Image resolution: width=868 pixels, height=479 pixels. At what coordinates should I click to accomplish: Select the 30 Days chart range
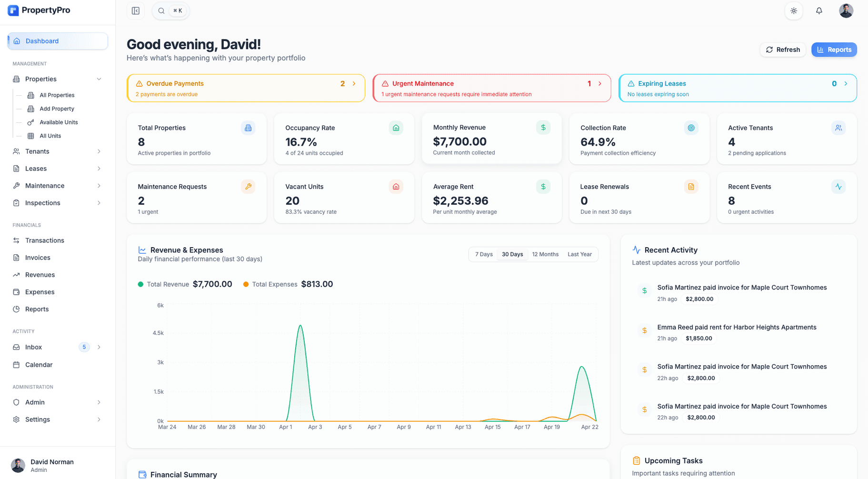(x=512, y=254)
